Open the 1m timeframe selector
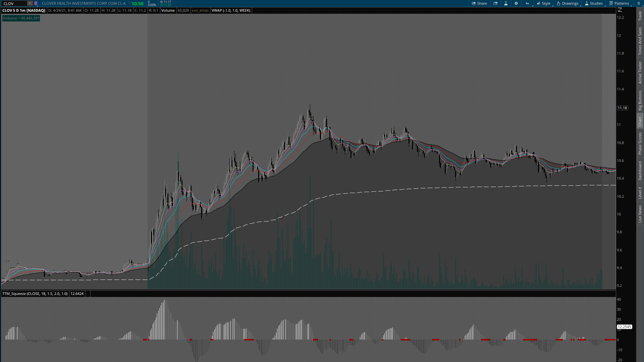Screen dimensions: 644x362 point(528,3)
